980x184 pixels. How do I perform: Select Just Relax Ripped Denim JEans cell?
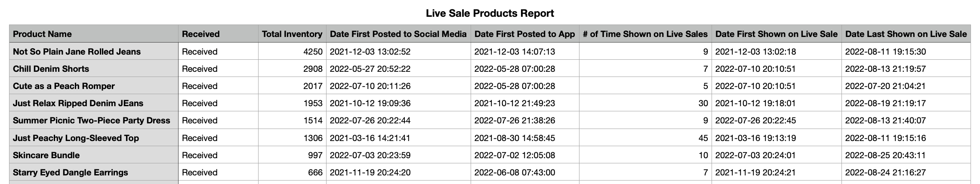[x=78, y=103]
